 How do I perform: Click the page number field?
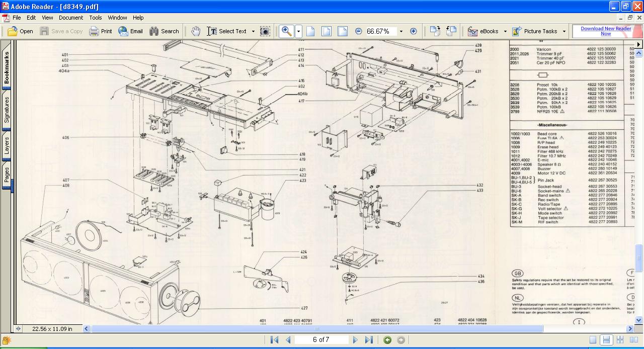tap(321, 340)
